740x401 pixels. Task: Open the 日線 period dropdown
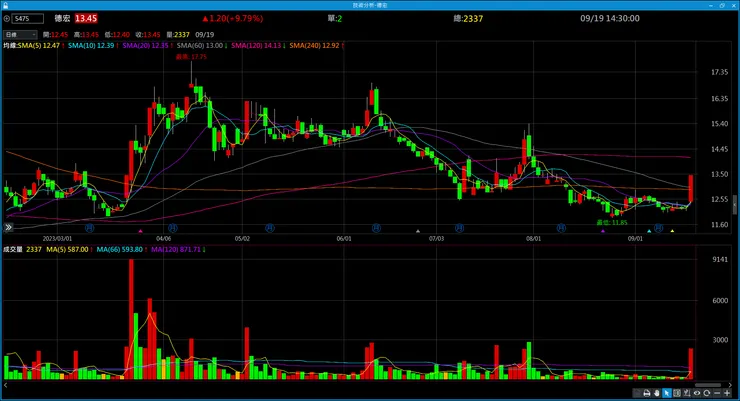(20, 35)
